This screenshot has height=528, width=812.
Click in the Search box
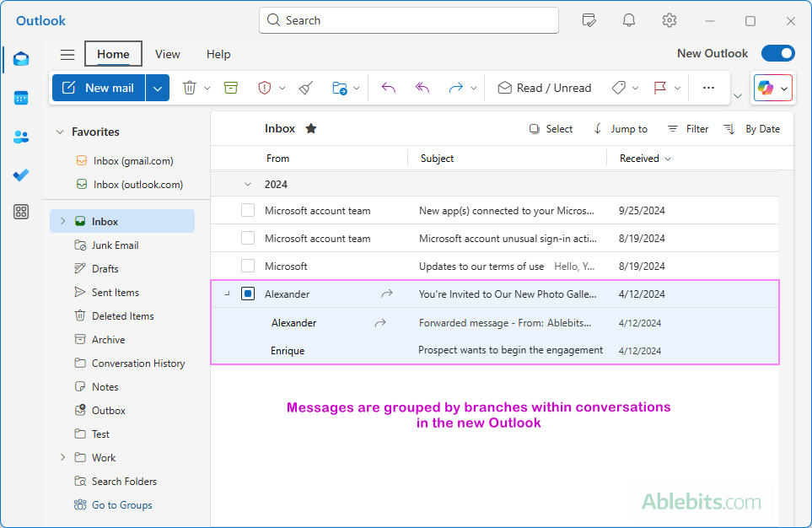409,20
